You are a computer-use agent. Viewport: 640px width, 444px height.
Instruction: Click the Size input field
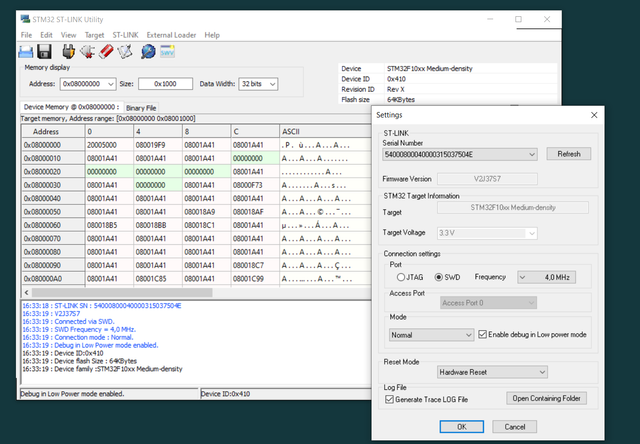165,84
